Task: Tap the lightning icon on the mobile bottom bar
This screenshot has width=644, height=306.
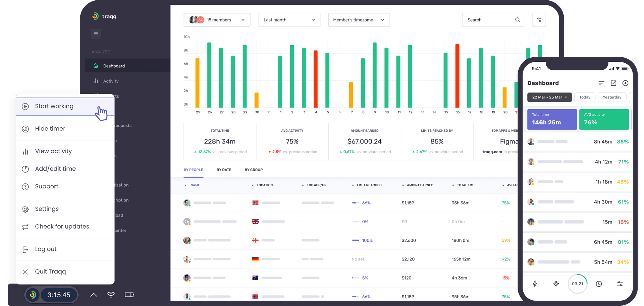Action: [x=535, y=284]
